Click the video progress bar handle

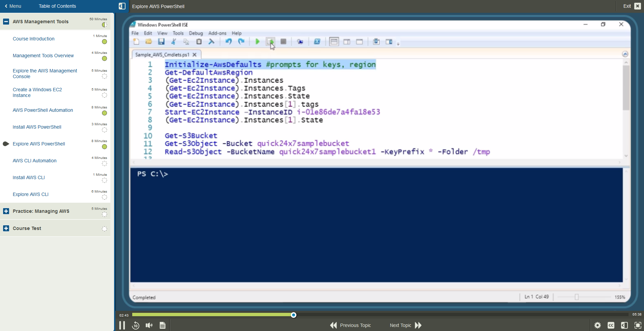click(x=294, y=315)
